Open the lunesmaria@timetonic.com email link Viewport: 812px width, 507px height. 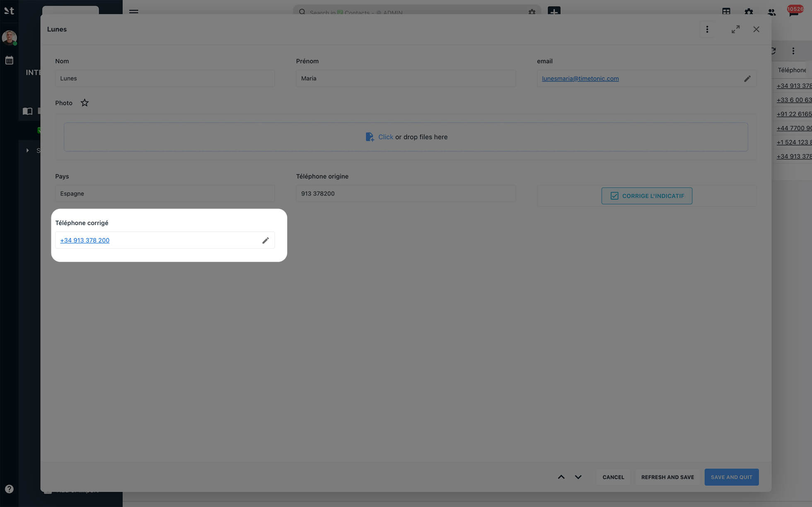(x=580, y=79)
